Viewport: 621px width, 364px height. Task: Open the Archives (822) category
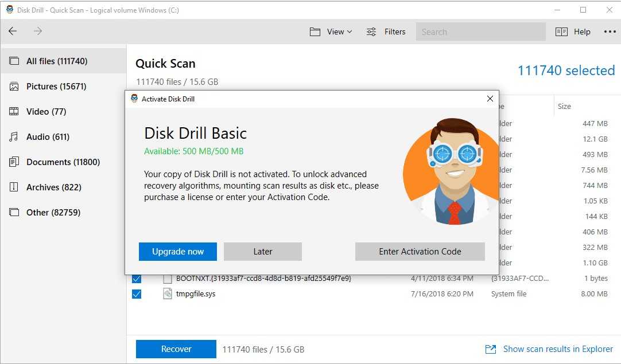(53, 187)
